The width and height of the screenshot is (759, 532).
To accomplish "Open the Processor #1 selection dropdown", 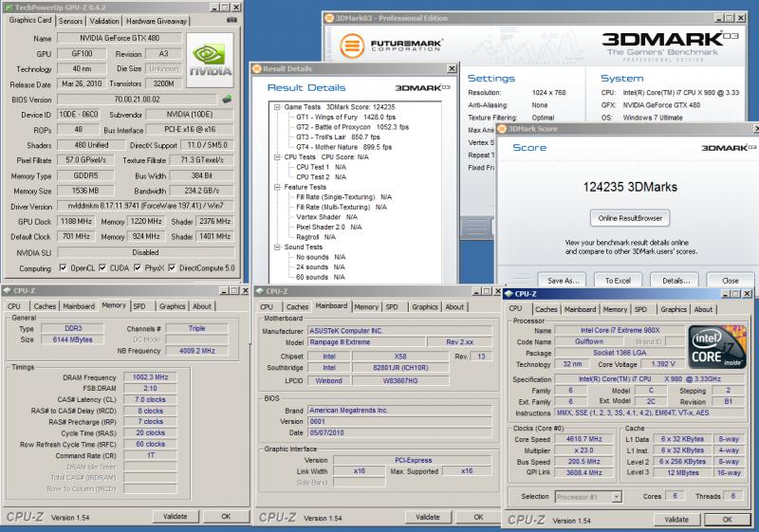I will pos(616,497).
